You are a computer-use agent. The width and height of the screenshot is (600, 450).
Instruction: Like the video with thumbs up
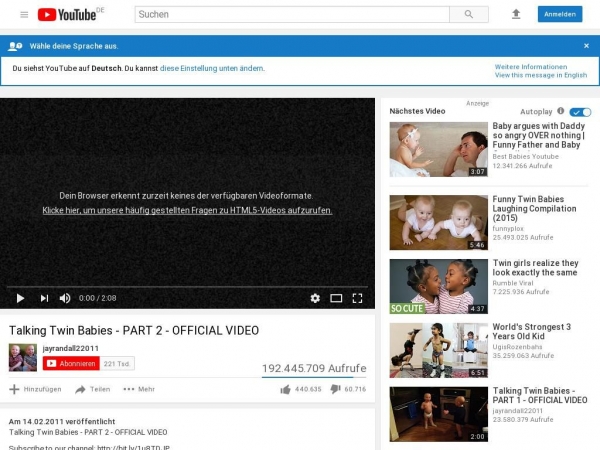click(285, 390)
